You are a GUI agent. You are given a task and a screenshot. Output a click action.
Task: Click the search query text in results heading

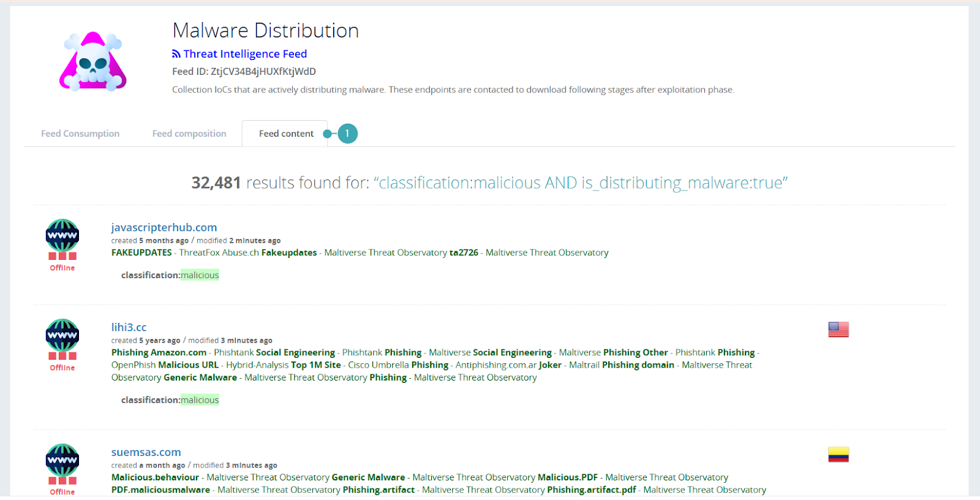click(x=580, y=183)
